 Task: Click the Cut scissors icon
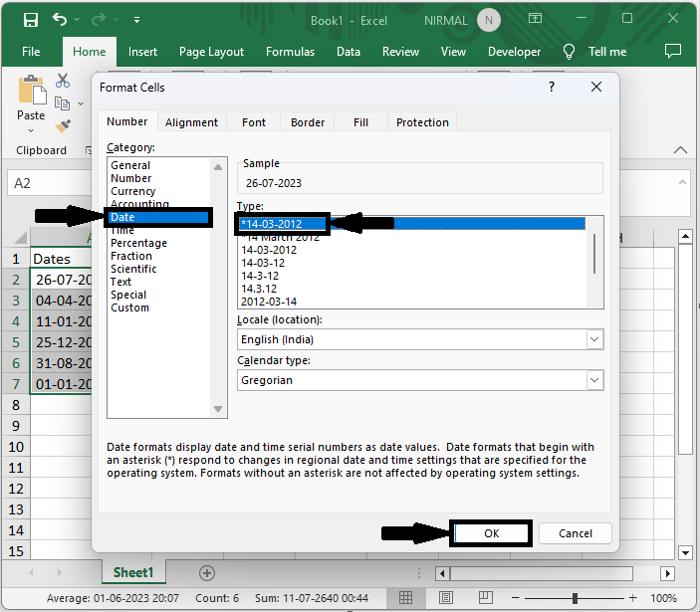[63, 82]
